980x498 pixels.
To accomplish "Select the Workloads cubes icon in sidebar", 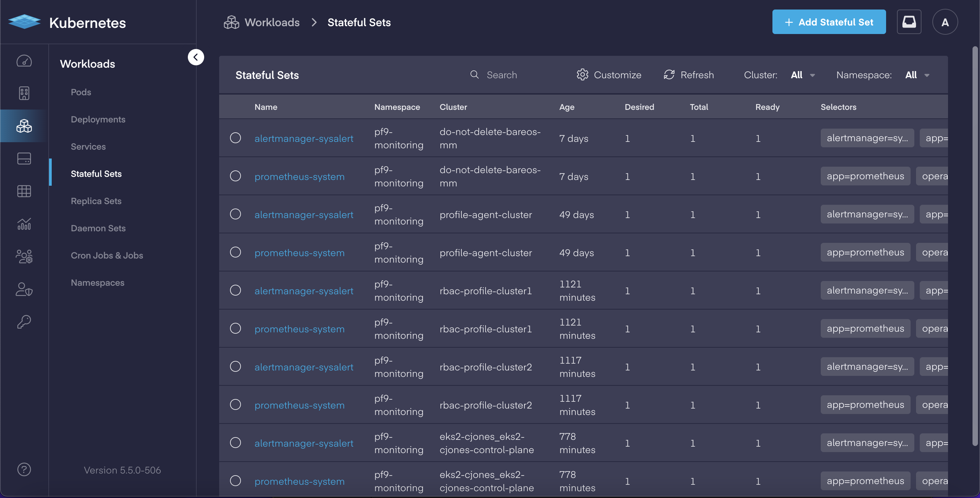I will pyautogui.click(x=24, y=126).
